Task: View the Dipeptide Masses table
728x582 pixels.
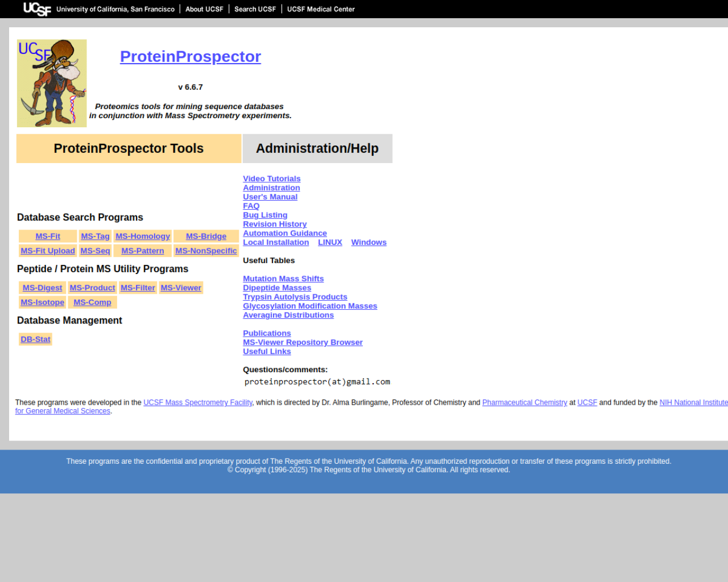Action: tap(277, 288)
